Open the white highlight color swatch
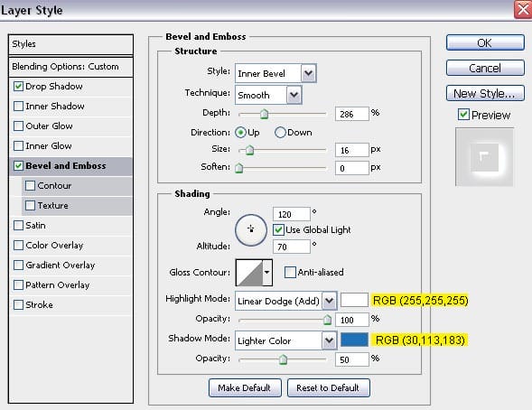532x410 pixels. 354,300
